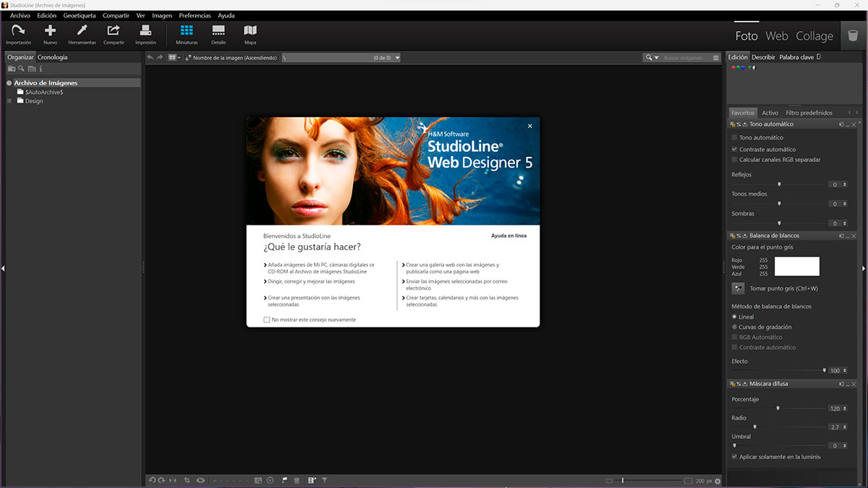The height and width of the screenshot is (488, 868).
Task: Open the Geoetiqueta menu
Action: point(80,15)
